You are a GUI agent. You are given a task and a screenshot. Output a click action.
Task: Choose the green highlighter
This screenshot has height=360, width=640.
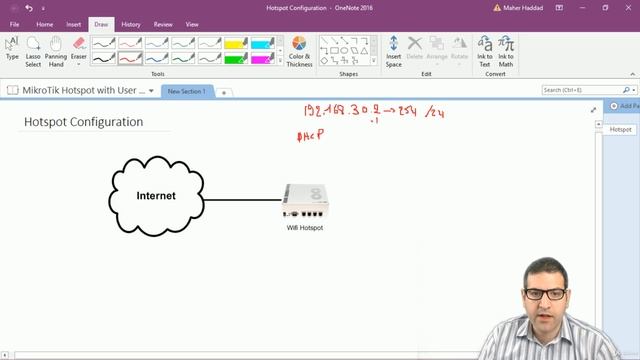tap(236, 58)
